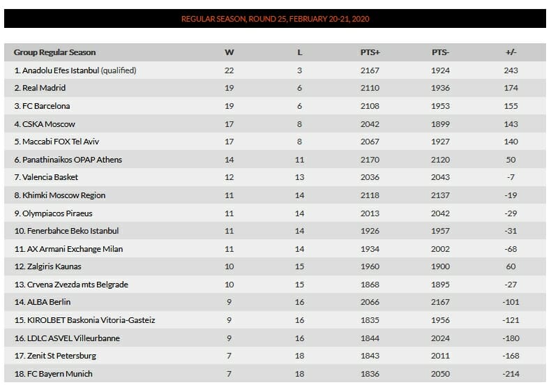Click AX Armani Exchange Milan entry

75,249
